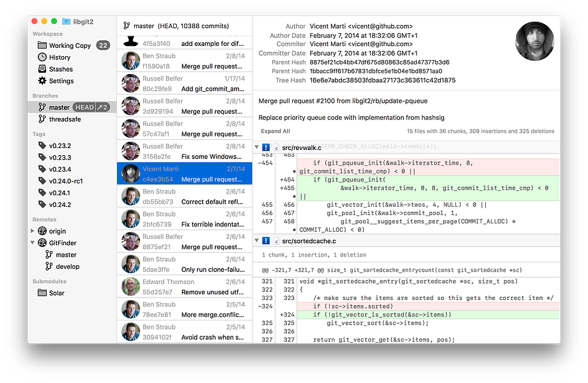Click the History clock icon
588x383 pixels.
click(42, 57)
